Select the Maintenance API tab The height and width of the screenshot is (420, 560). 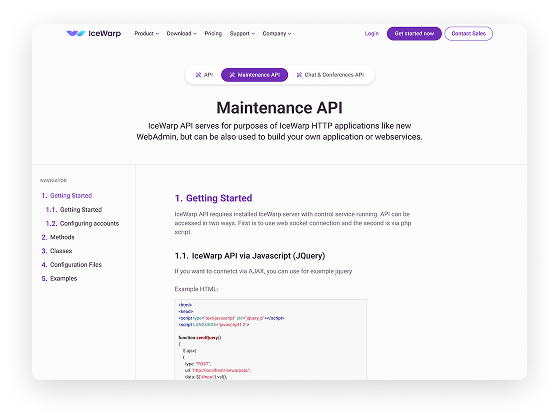point(254,75)
